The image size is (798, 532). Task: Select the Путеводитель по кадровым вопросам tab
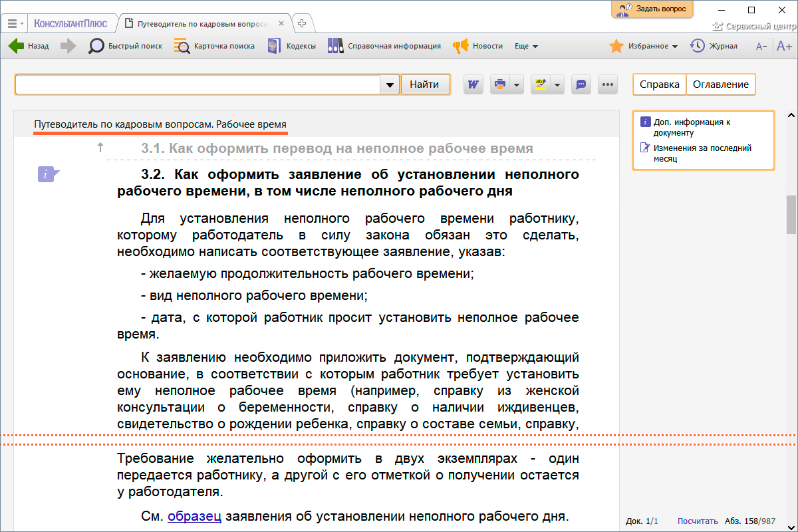(x=204, y=23)
